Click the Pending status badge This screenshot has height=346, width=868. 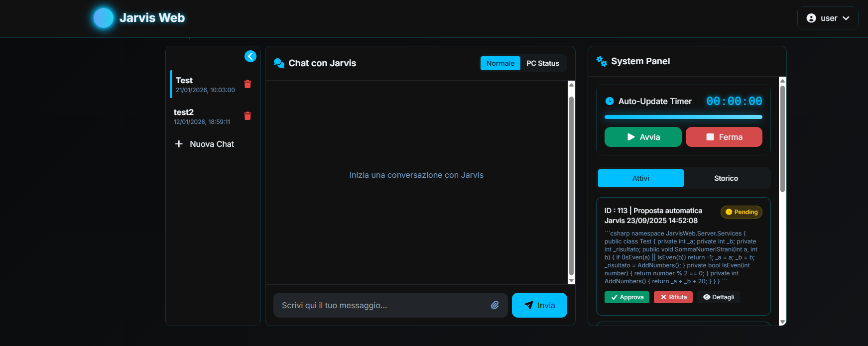click(742, 212)
